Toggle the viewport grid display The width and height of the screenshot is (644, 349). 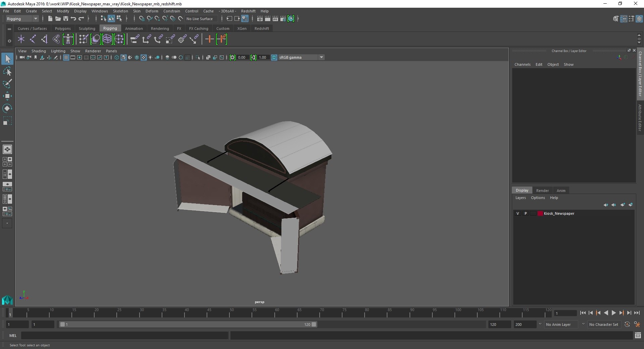coord(66,57)
